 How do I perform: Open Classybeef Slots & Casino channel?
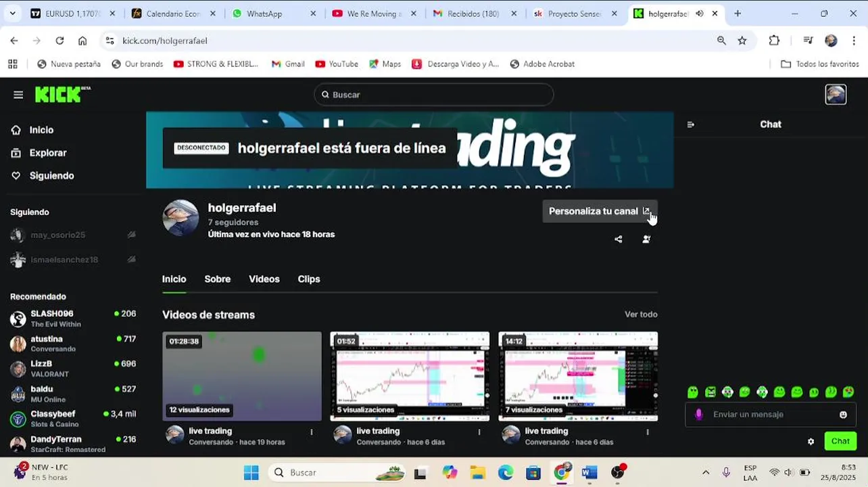(x=73, y=419)
